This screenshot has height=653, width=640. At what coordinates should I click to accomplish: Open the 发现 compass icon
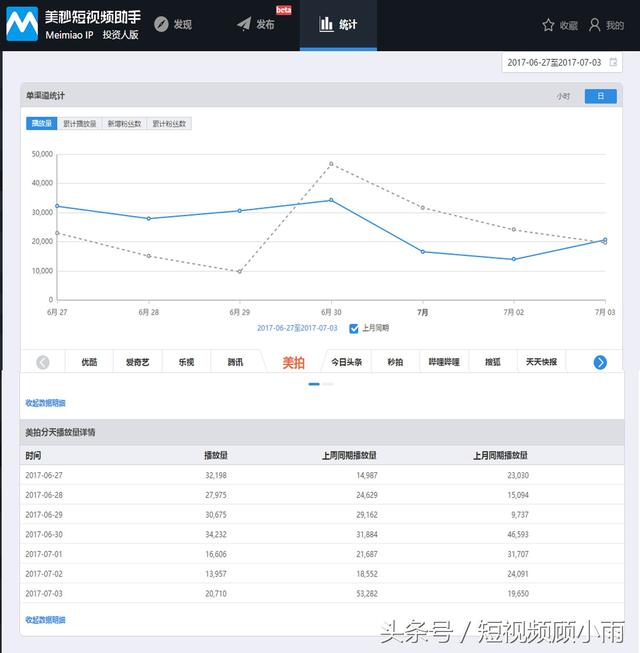point(161,24)
